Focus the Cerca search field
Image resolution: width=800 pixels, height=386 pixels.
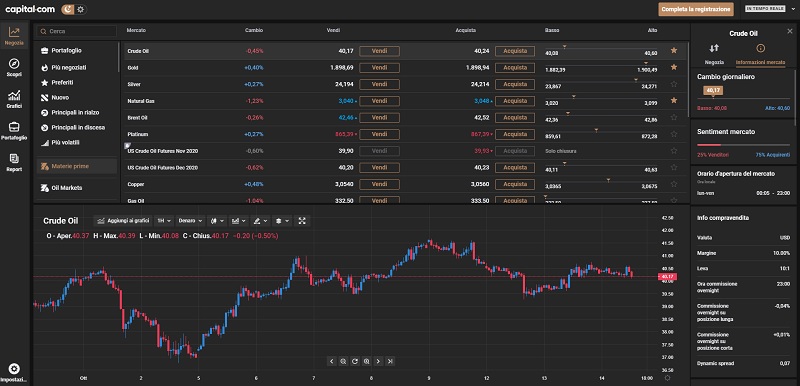point(77,31)
